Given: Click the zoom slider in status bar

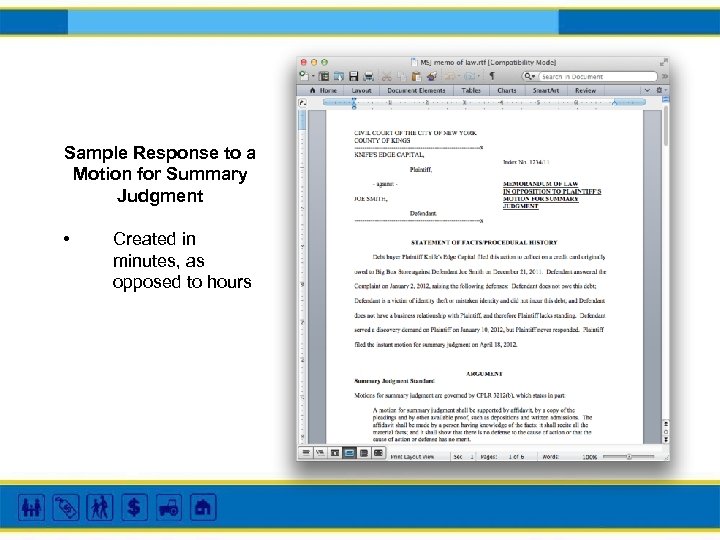Looking at the screenshot, I should [x=628, y=456].
